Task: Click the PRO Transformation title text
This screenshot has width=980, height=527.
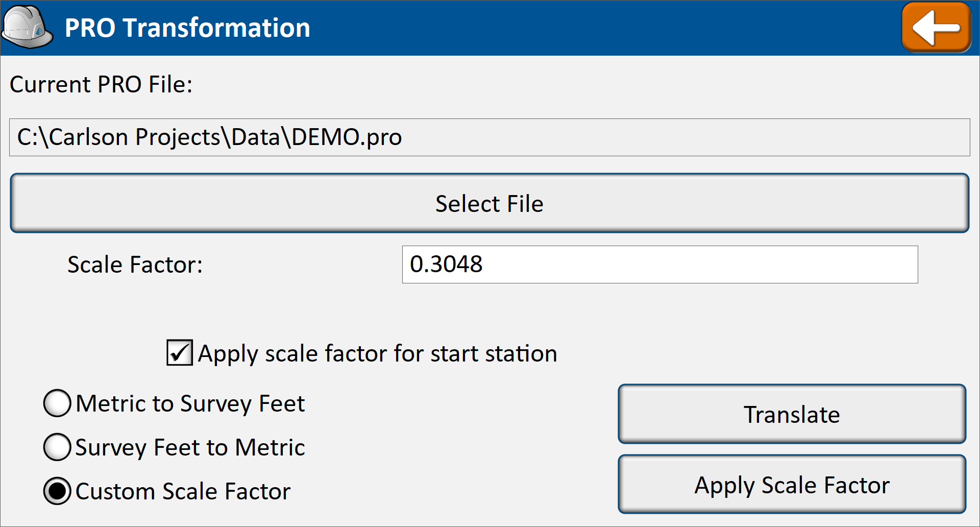Action: tap(187, 28)
